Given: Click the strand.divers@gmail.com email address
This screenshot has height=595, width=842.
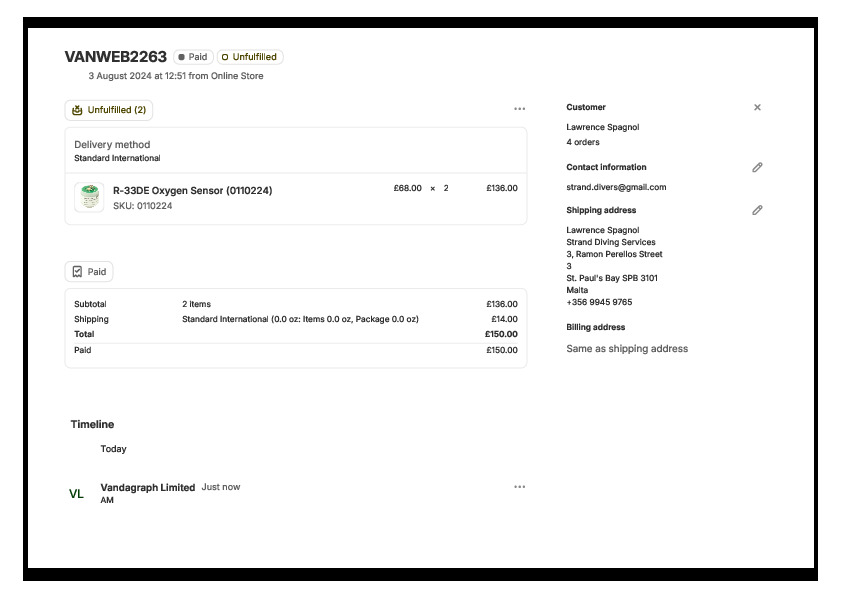Looking at the screenshot, I should tap(616, 187).
